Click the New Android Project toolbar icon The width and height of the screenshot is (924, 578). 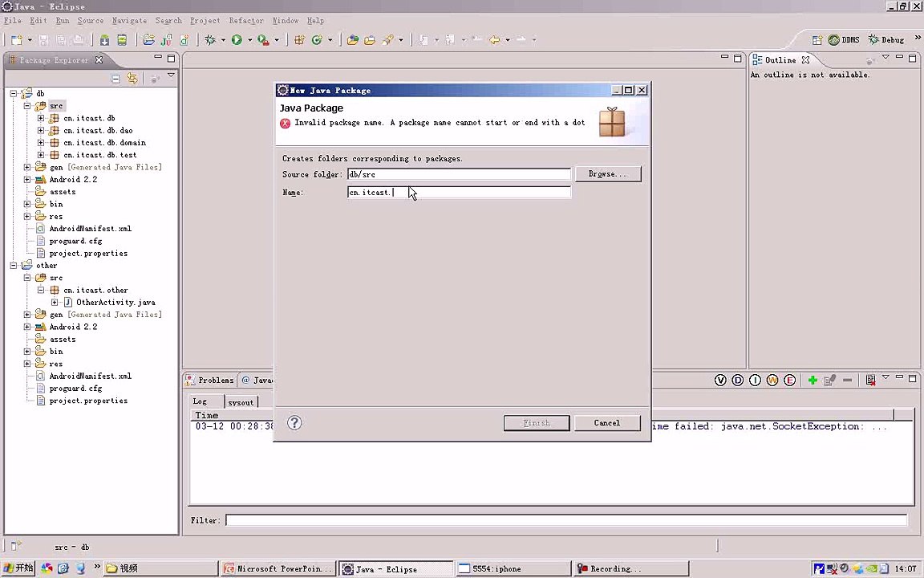(x=148, y=40)
